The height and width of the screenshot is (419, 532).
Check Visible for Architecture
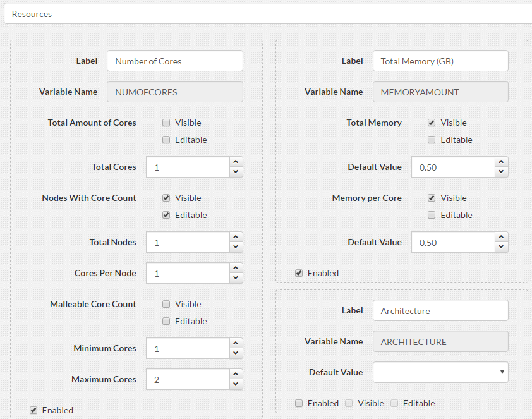tap(348, 403)
